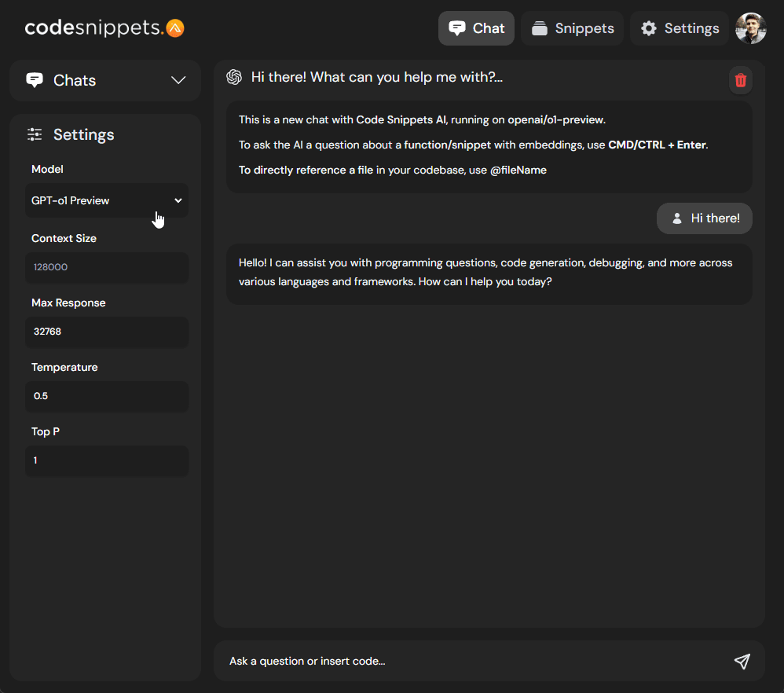Click the Context Size field showing 128000
This screenshot has height=693, width=784.
click(x=107, y=267)
